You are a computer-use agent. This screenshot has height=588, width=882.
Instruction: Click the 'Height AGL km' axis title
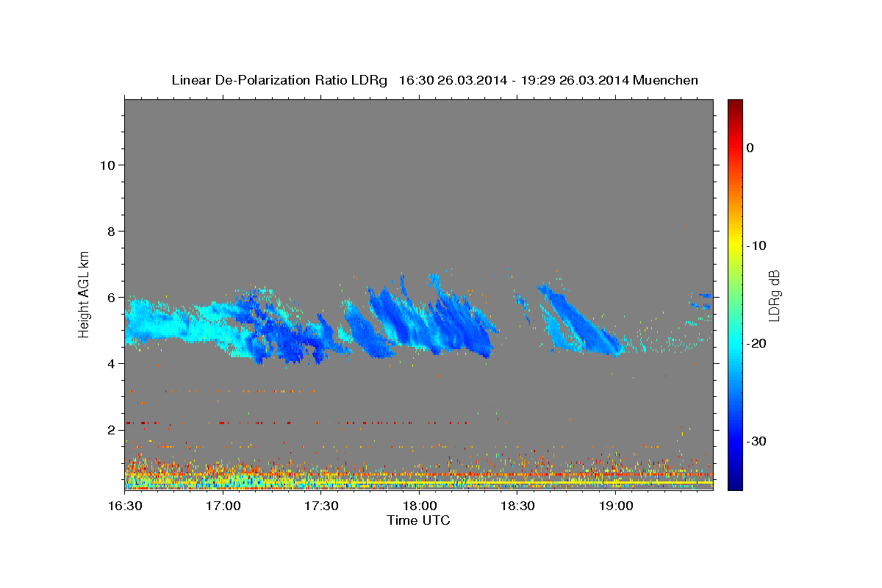click(85, 293)
